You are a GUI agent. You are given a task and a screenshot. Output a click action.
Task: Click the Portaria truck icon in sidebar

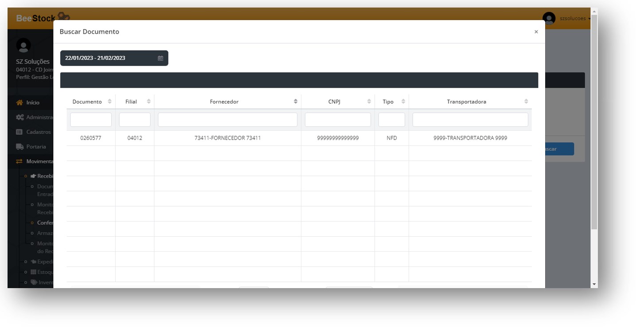point(20,147)
